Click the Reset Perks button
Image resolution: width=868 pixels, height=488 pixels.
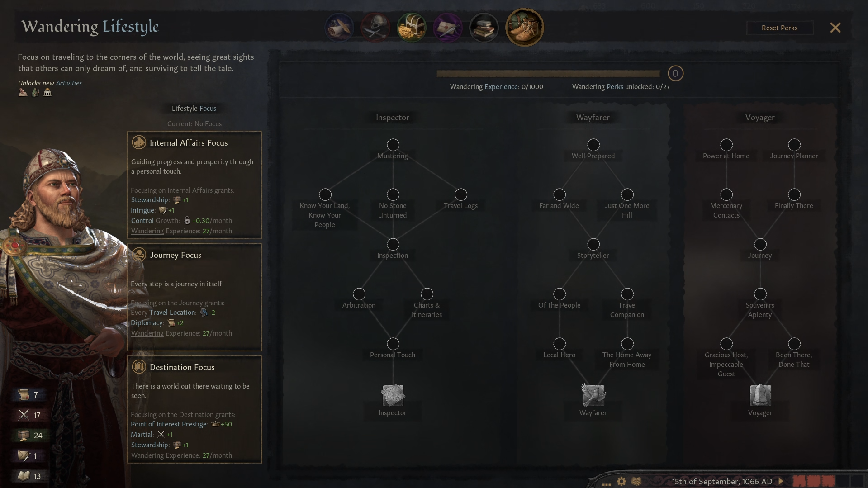779,28
